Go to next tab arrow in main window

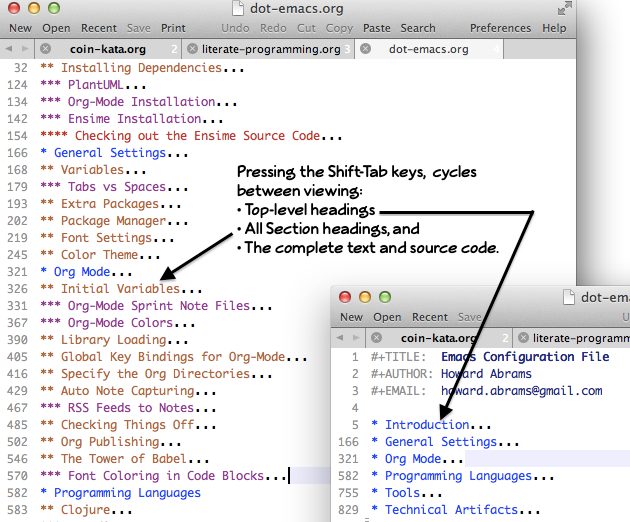coord(25,49)
